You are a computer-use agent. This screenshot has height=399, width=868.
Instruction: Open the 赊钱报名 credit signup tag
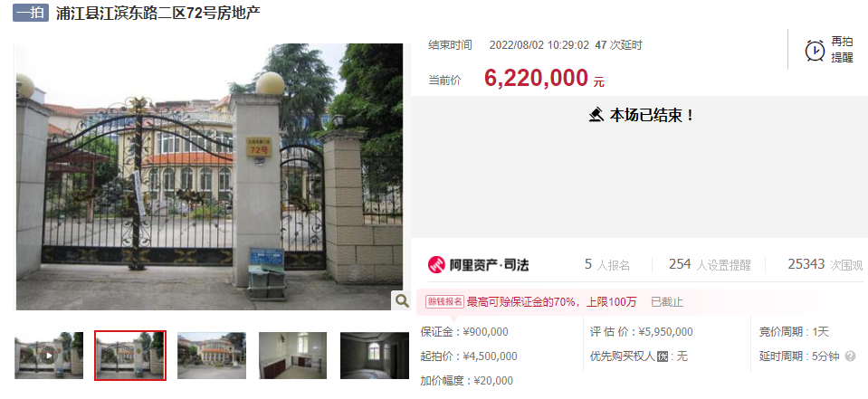pyautogui.click(x=444, y=301)
